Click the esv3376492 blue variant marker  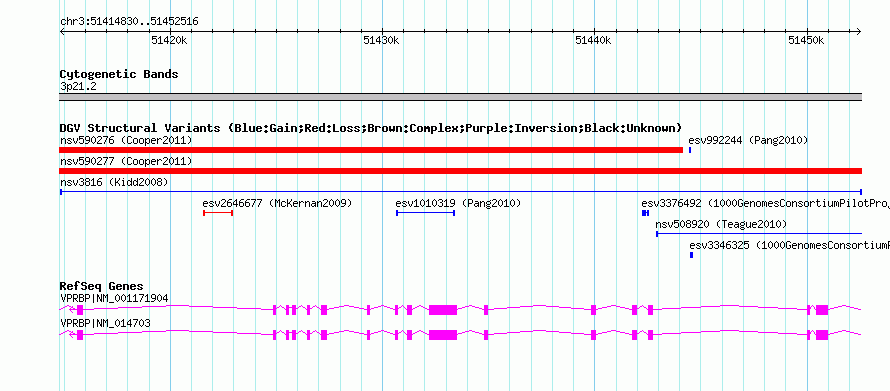point(645,213)
